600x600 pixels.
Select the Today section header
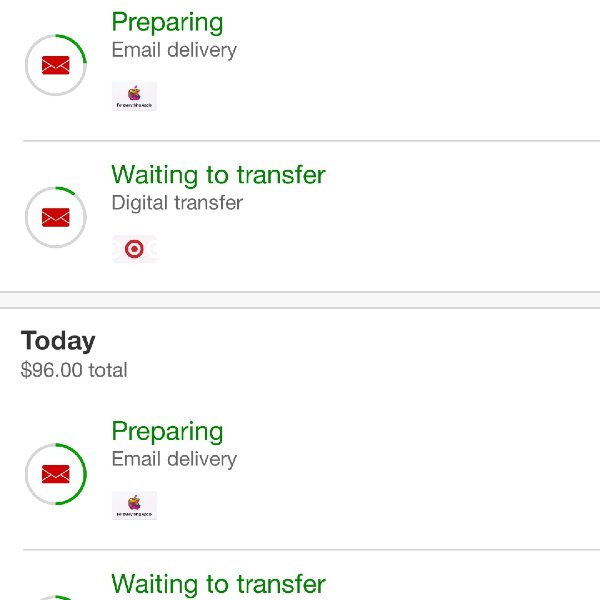[58, 341]
